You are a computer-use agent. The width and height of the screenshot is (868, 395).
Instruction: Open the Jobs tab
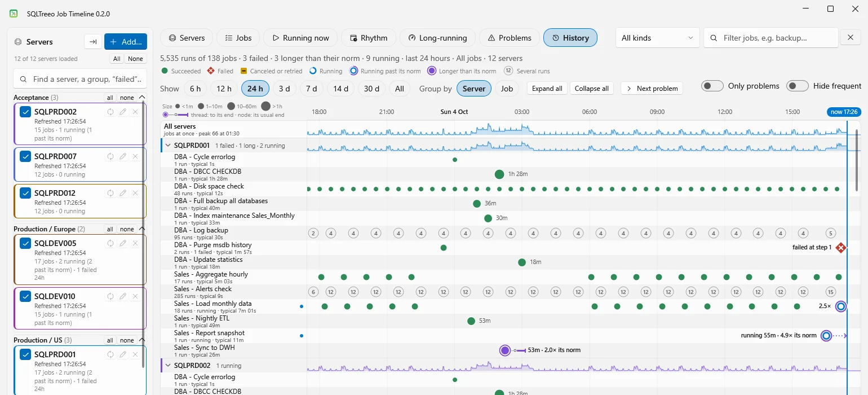[238, 38]
